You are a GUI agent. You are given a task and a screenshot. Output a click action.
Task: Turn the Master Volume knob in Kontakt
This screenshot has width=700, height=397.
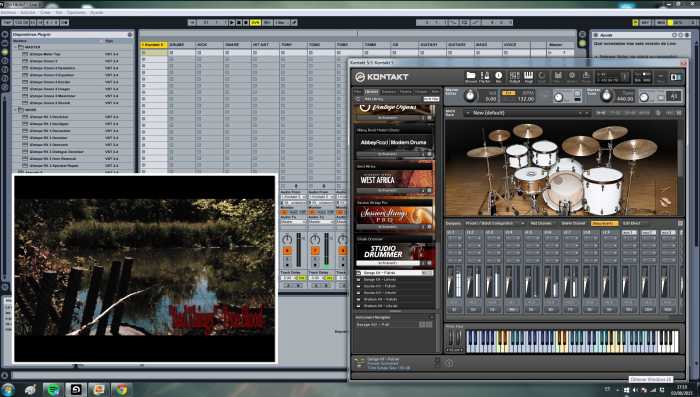pos(470,96)
